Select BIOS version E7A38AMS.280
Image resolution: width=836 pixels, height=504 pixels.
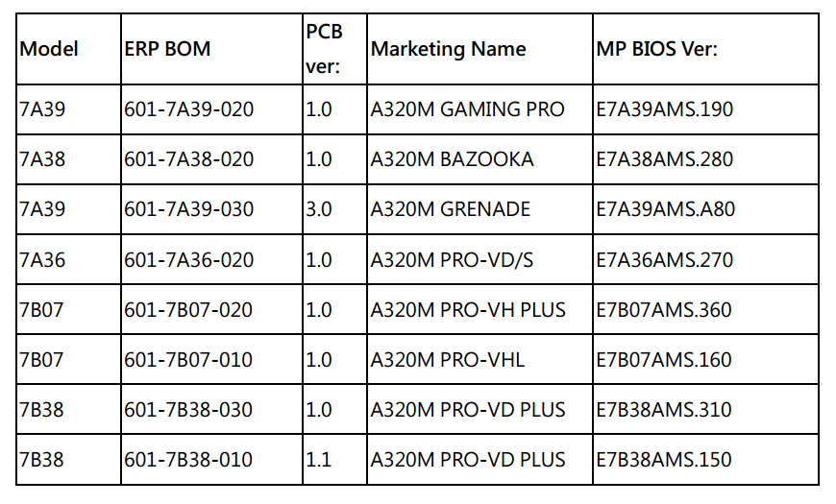click(664, 159)
